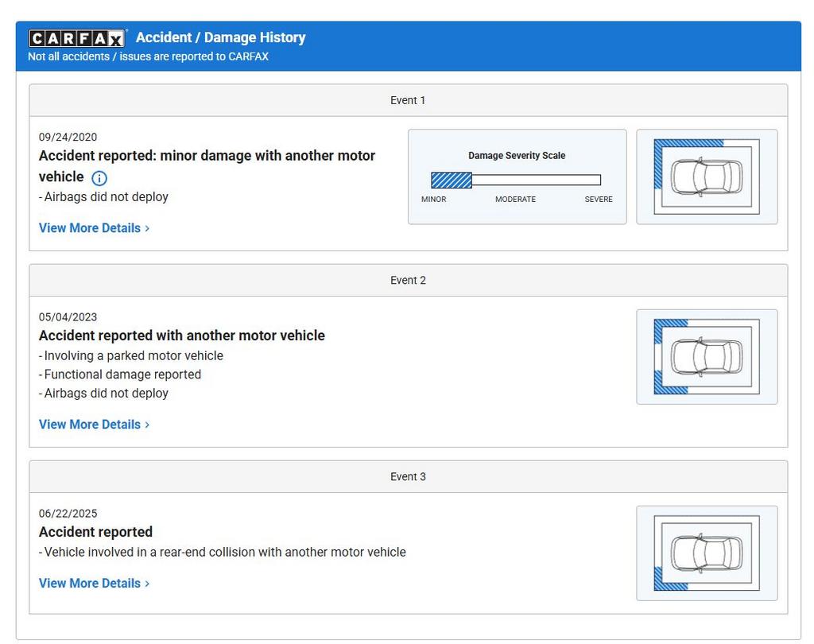Image resolution: width=814 pixels, height=644 pixels.
Task: Click the rear-end collision description in Event 3
Action: point(224,553)
